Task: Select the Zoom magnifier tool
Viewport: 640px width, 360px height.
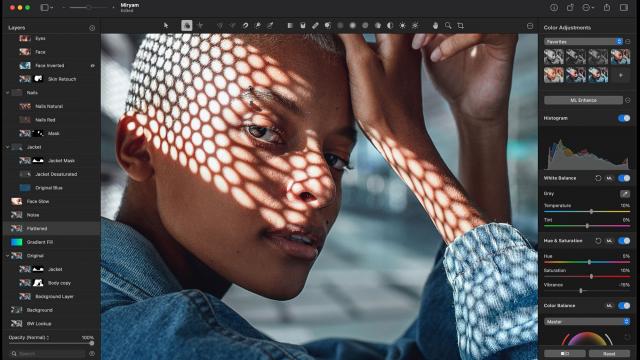Action: coord(448,25)
